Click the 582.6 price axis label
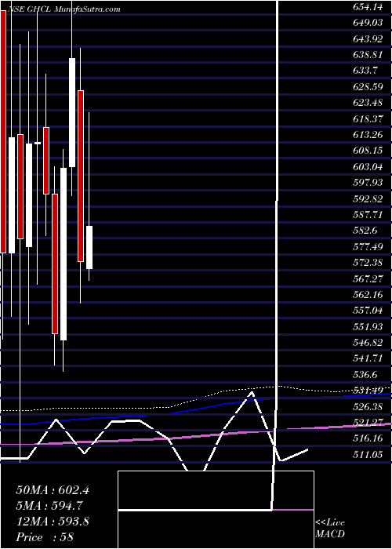Screen dimensions: 392x549 [x=366, y=231]
